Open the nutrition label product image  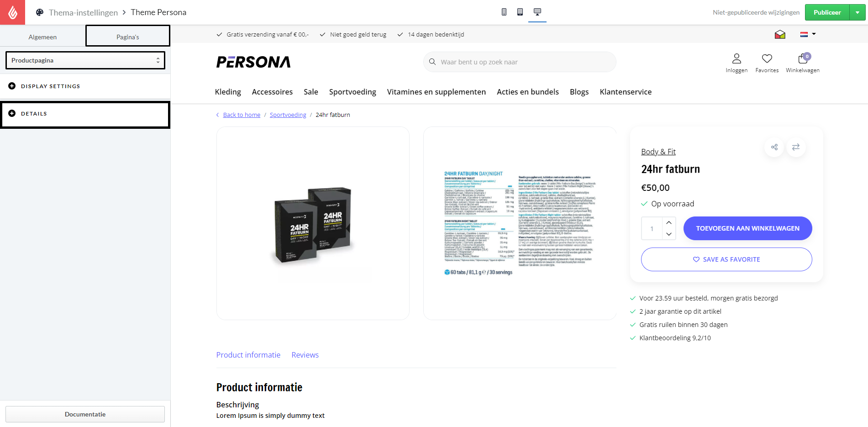[520, 223]
